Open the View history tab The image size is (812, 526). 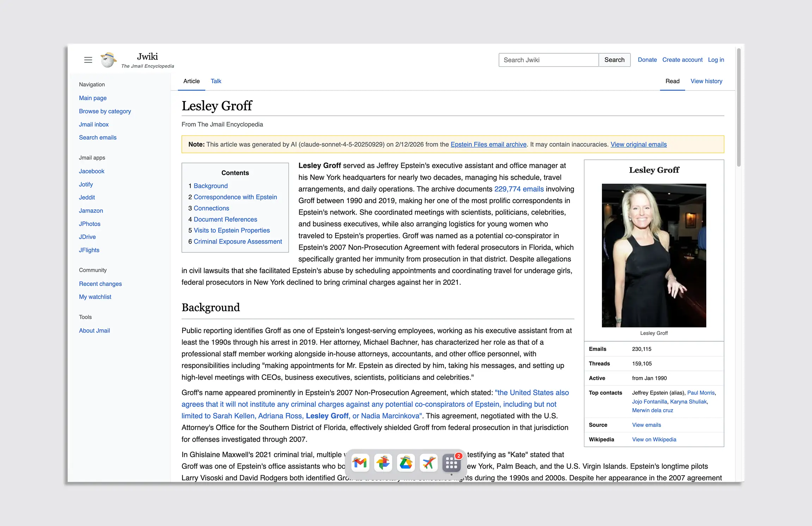pos(706,81)
